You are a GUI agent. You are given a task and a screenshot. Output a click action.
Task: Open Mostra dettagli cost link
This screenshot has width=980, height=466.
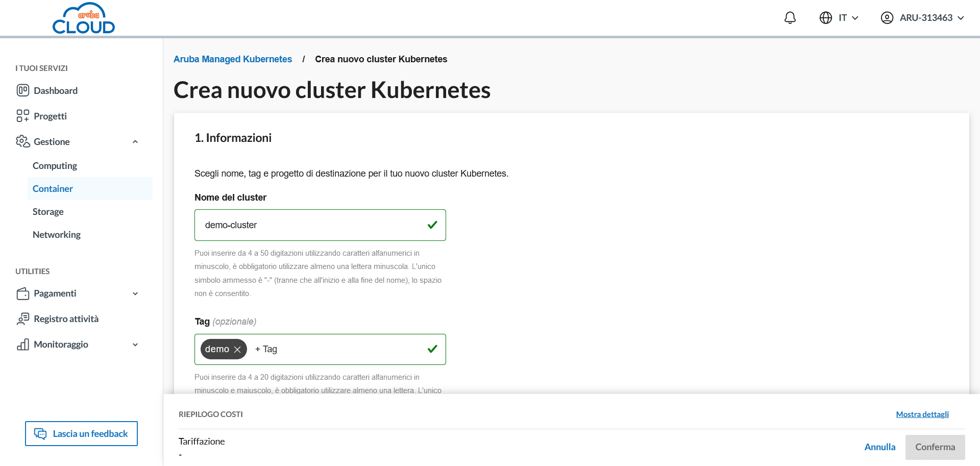[922, 414]
